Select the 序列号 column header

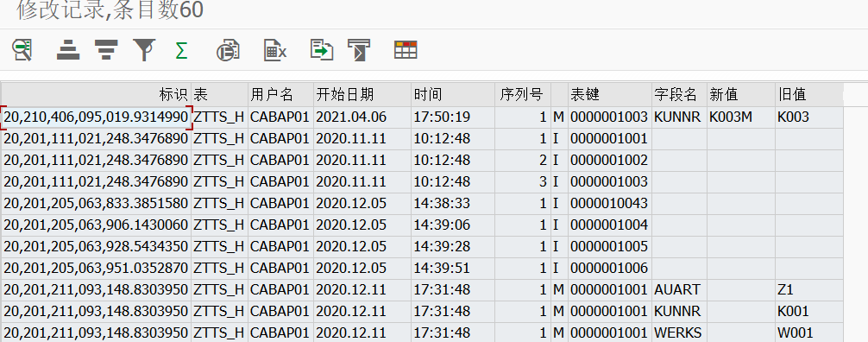point(523,95)
